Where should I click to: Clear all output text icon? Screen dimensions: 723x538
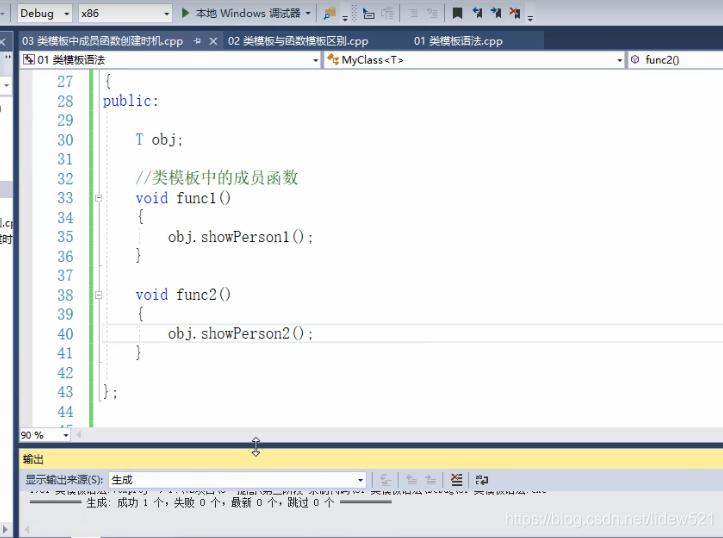[x=456, y=480]
